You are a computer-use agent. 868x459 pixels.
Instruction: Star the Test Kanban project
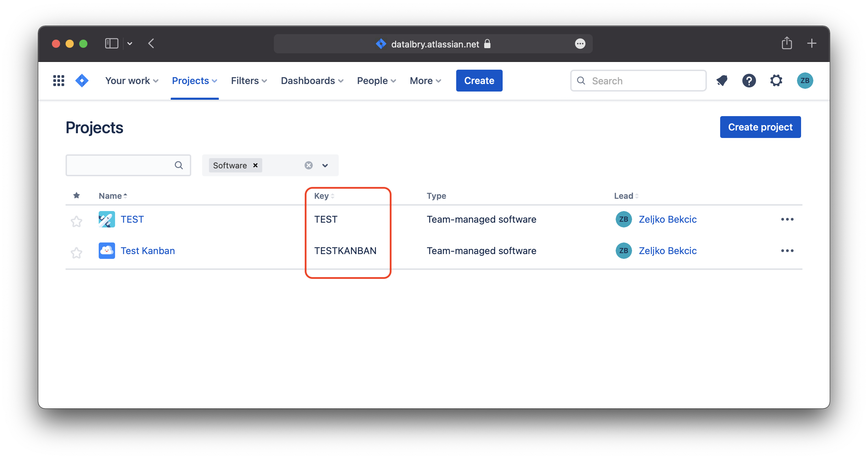coord(76,253)
